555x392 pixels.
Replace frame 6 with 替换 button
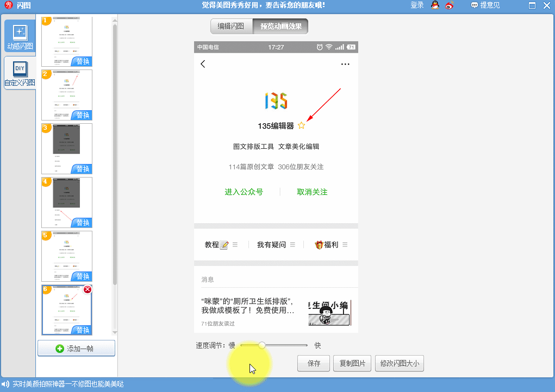83,330
